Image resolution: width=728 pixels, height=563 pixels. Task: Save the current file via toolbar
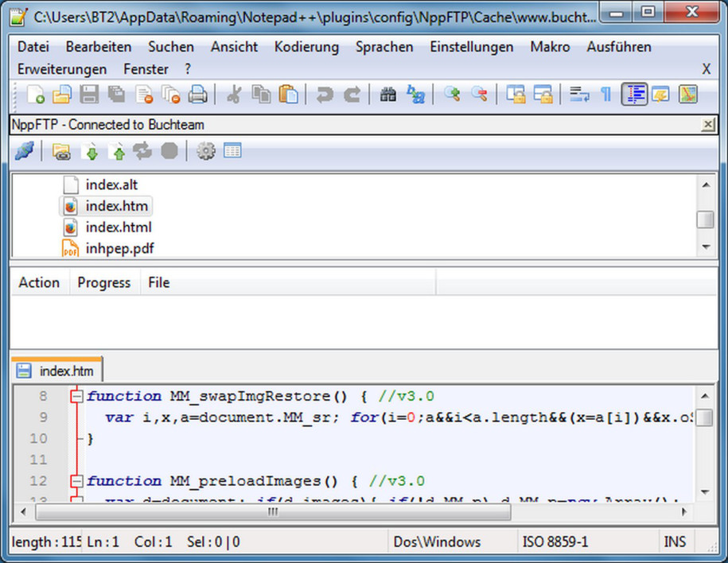click(88, 94)
